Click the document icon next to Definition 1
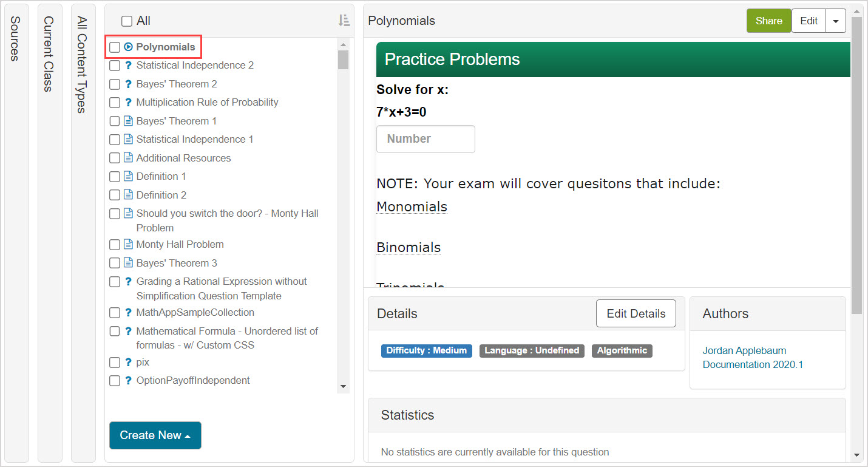 click(128, 176)
